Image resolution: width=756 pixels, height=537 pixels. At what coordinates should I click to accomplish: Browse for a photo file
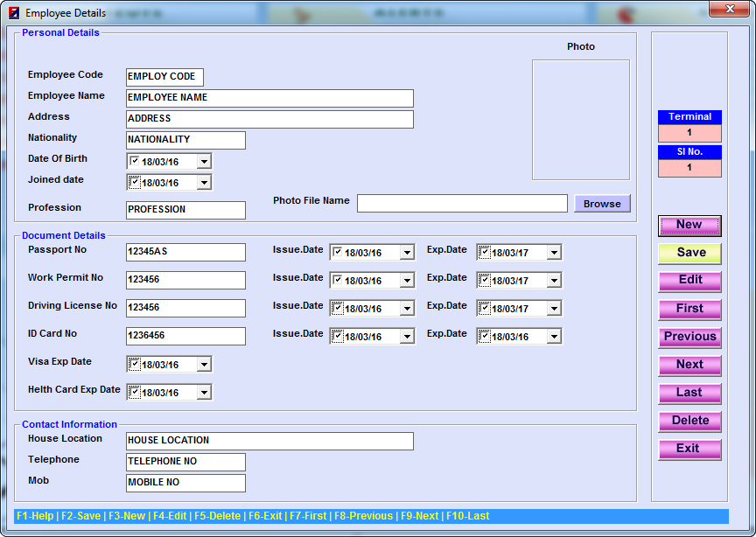tap(602, 204)
